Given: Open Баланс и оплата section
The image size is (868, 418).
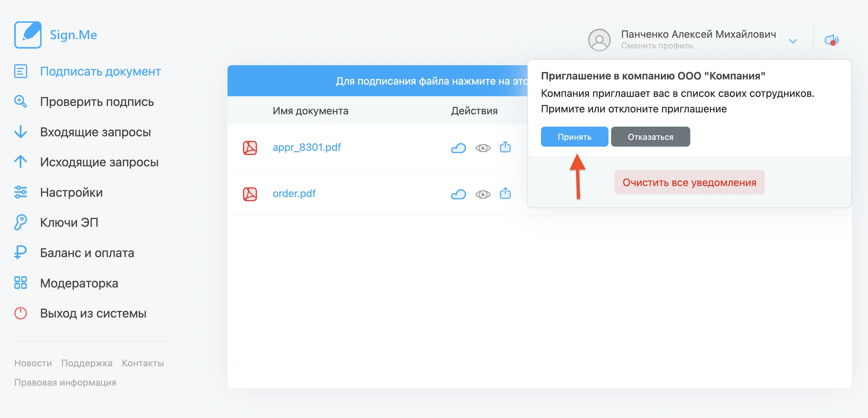Looking at the screenshot, I should [87, 253].
